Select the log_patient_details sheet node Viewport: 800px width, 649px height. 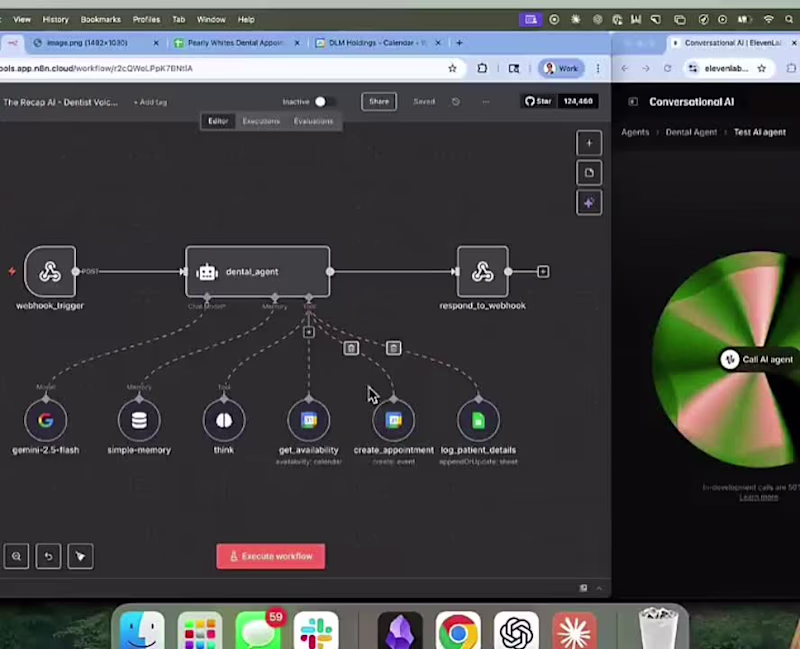point(478,420)
